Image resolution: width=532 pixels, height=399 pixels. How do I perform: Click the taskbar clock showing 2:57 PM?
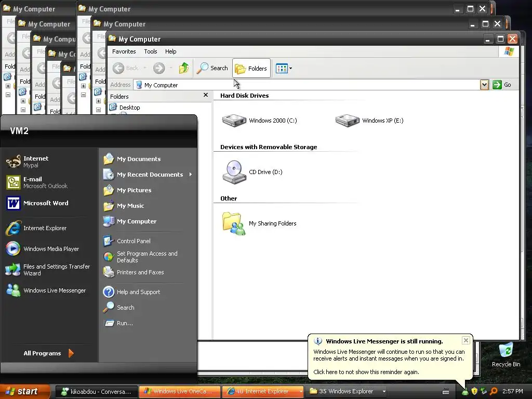(513, 392)
